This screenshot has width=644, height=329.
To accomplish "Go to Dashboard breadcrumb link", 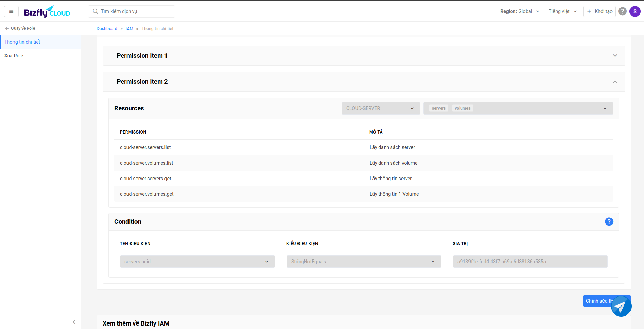I will coord(107,29).
